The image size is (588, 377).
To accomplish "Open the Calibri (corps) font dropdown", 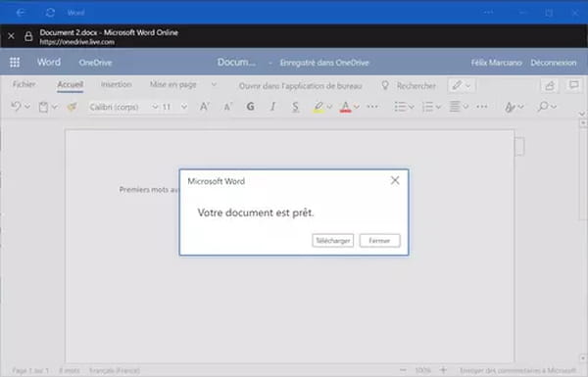I will [123, 107].
